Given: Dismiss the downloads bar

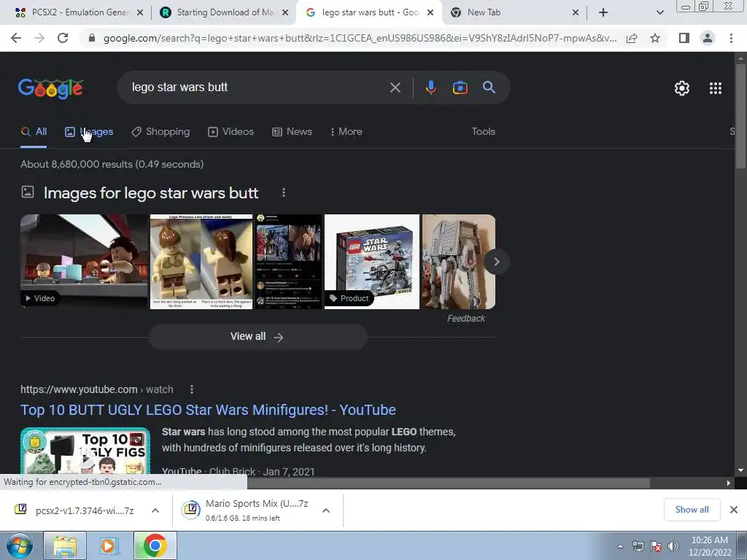Looking at the screenshot, I should tap(734, 510).
